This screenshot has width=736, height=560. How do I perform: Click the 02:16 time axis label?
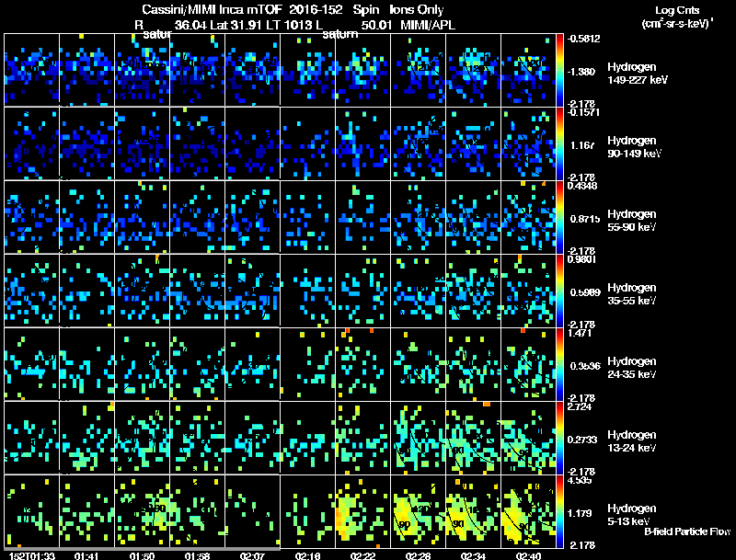point(307,555)
